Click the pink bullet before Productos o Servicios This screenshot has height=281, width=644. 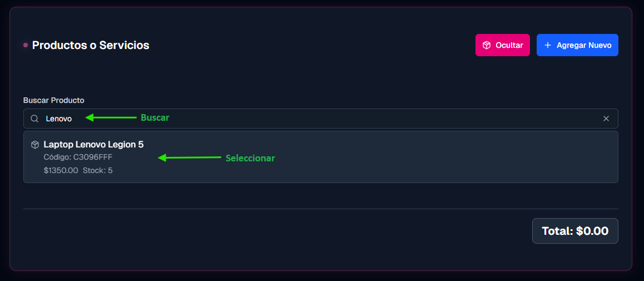[x=26, y=45]
